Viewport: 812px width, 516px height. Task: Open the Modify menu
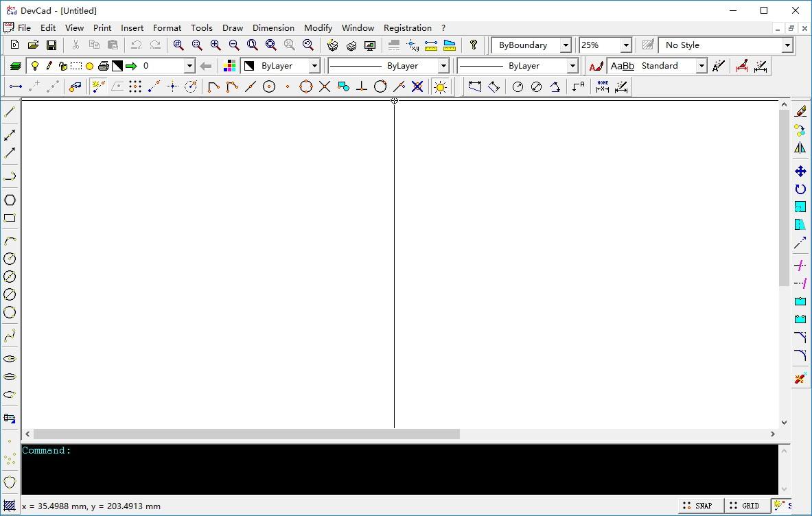point(318,28)
